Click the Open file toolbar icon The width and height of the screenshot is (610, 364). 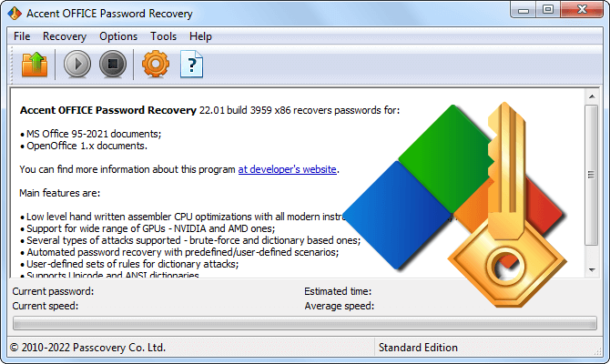[35, 65]
